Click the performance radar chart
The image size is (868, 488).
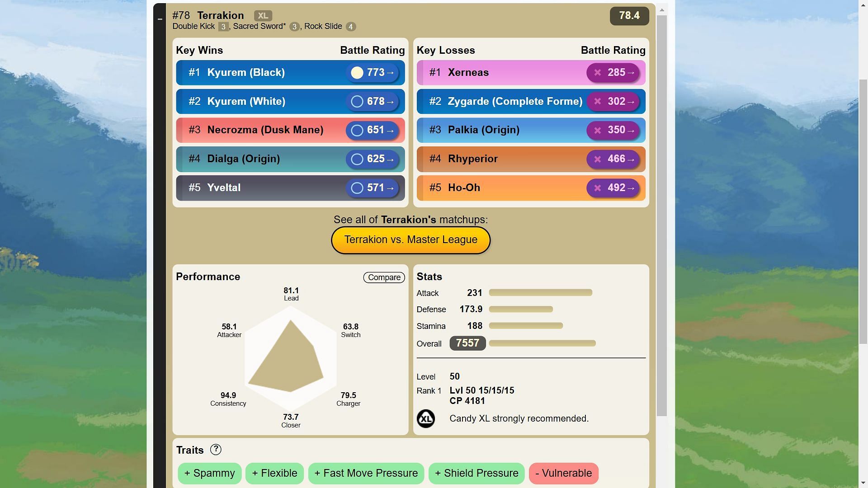point(290,358)
